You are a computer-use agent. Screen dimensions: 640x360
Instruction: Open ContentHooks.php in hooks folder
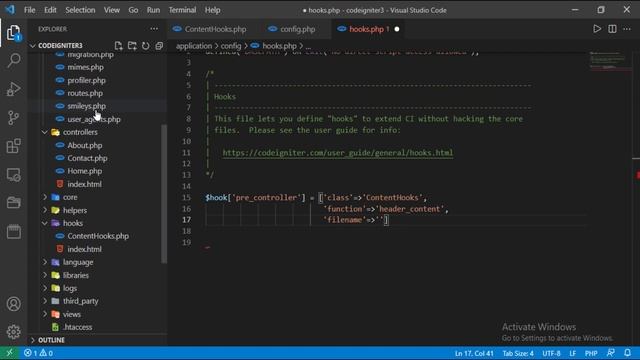pyautogui.click(x=97, y=236)
